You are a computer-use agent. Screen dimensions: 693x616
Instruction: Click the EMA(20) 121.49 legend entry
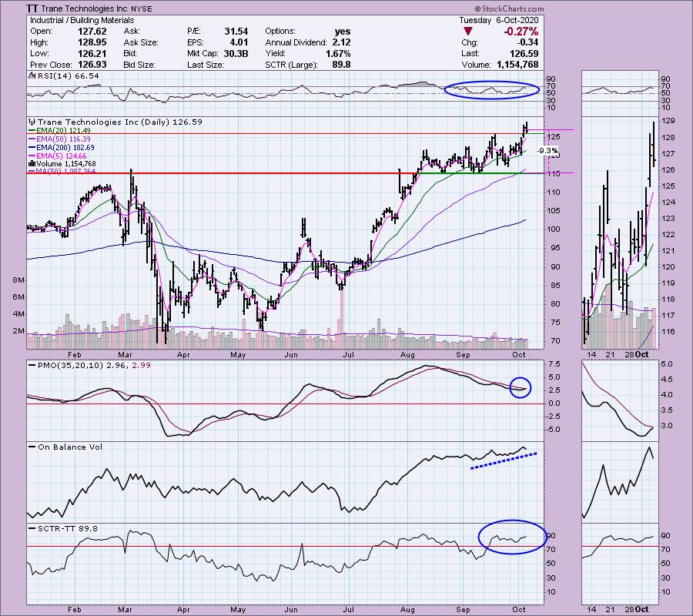tap(59, 130)
